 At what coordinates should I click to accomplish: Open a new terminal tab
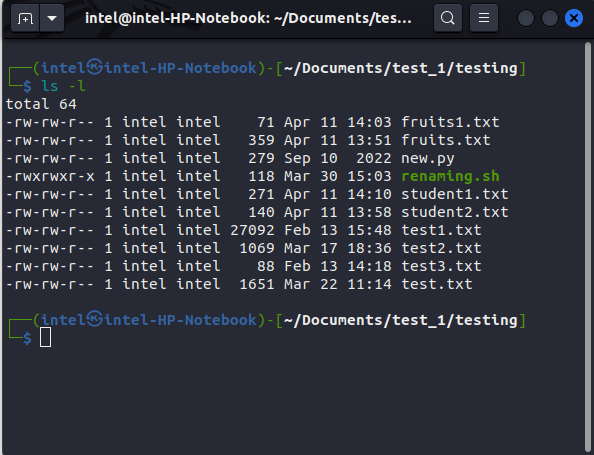(25, 18)
